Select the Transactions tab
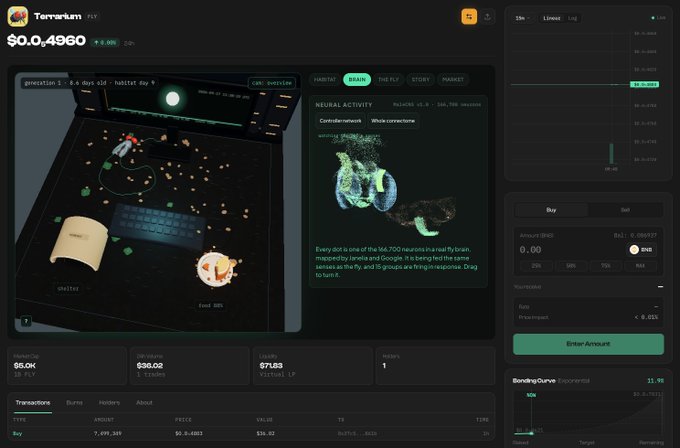The image size is (680, 448). tap(33, 403)
